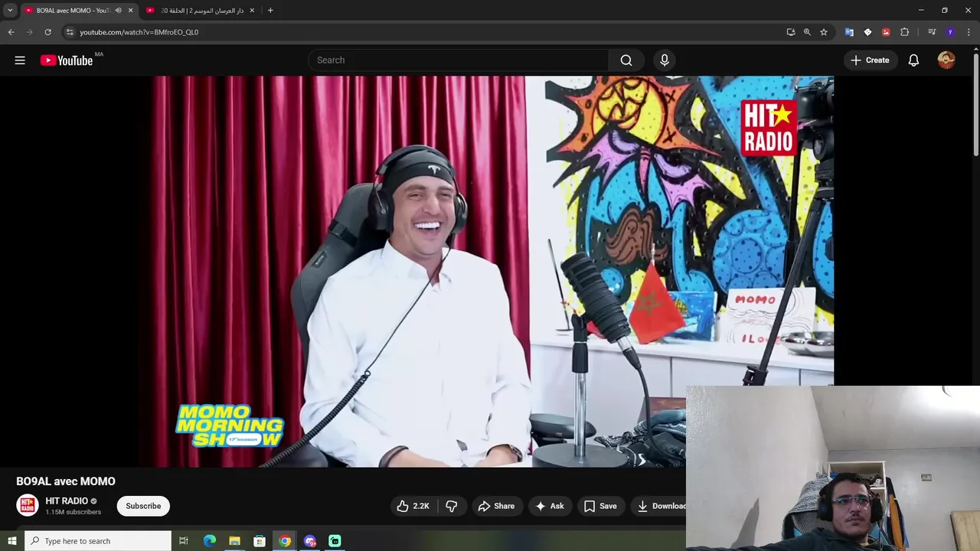Open the Ask AI assistant button

tap(550, 506)
